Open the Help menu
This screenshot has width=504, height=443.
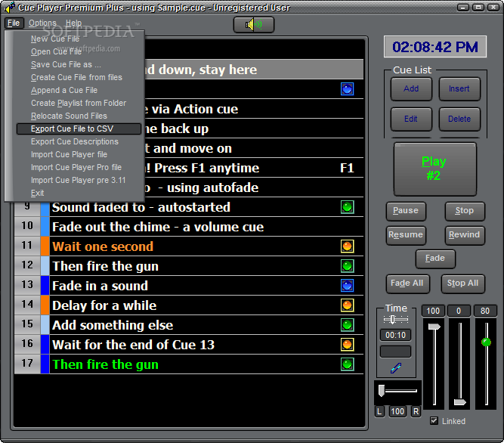pyautogui.click(x=73, y=23)
